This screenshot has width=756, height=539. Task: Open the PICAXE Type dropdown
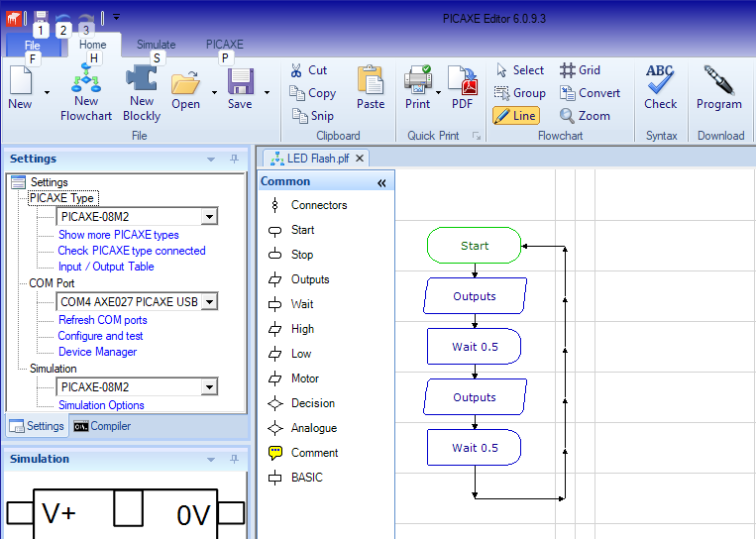(209, 217)
